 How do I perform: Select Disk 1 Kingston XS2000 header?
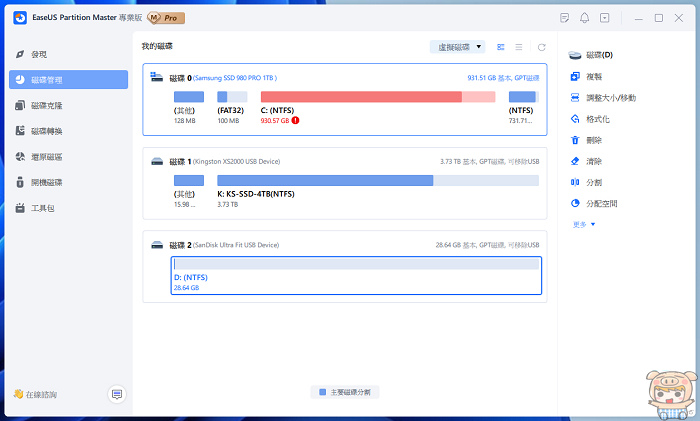[225, 161]
